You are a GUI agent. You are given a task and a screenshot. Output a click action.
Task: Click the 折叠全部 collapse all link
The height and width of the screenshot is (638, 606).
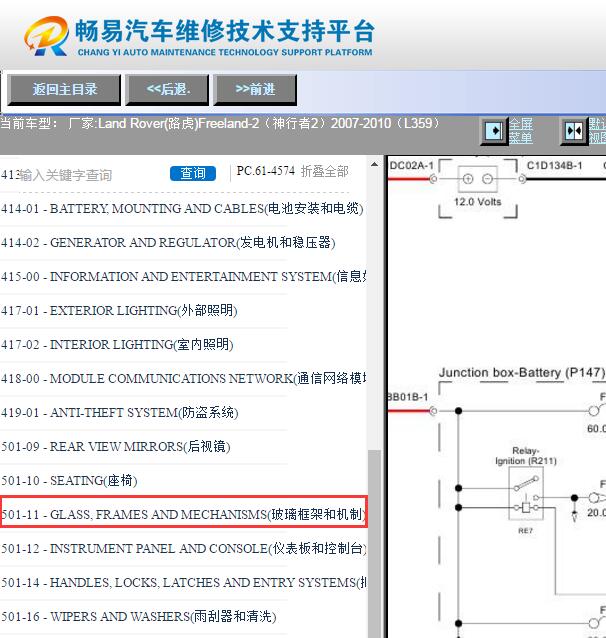pyautogui.click(x=325, y=171)
